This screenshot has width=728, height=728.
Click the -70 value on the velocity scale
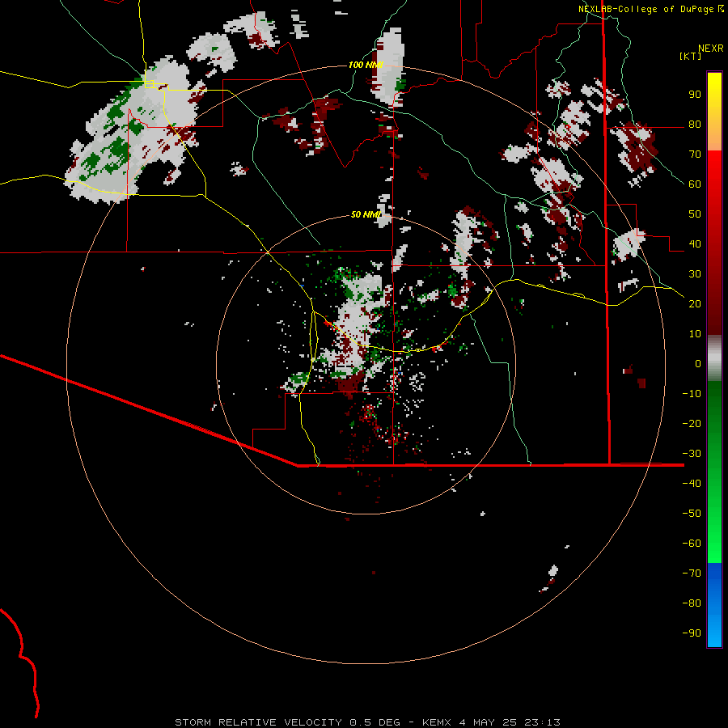(692, 574)
